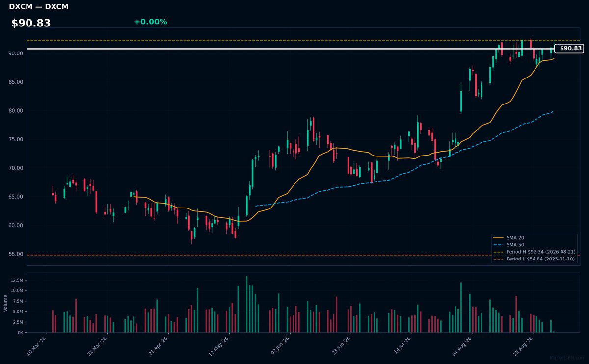Click the 75.00 price axis label
This screenshot has height=364, width=589.
16,139
